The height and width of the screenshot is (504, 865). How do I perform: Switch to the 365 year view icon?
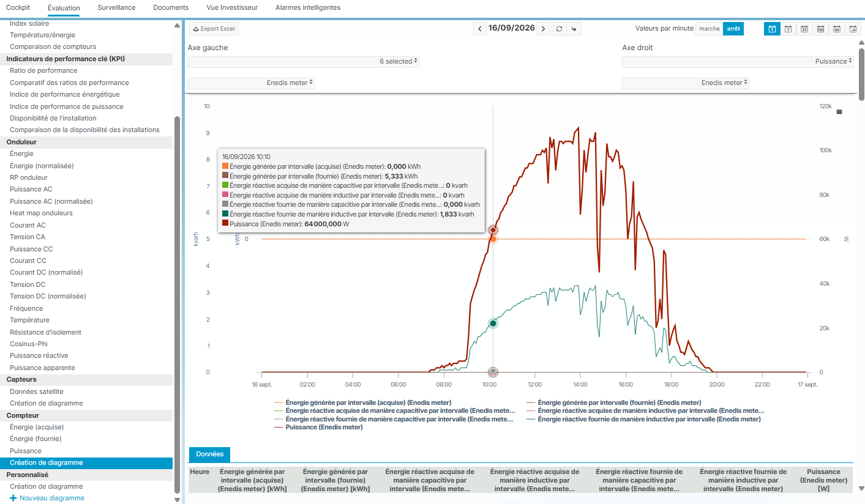point(820,29)
